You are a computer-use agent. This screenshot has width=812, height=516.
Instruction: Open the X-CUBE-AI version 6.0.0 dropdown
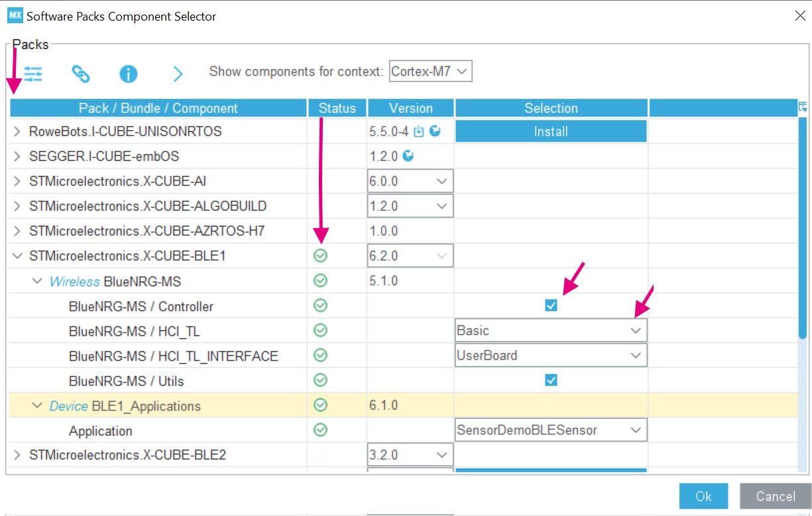[x=410, y=181]
